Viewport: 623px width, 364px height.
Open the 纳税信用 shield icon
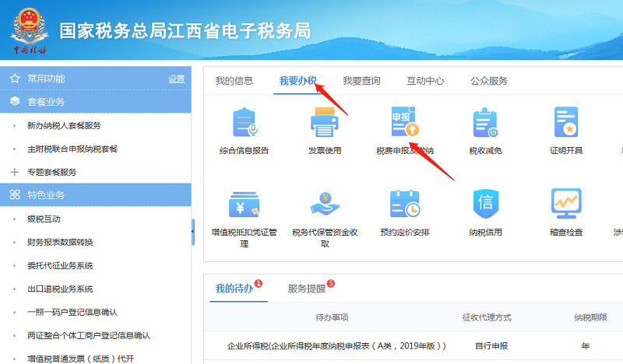[x=485, y=204]
